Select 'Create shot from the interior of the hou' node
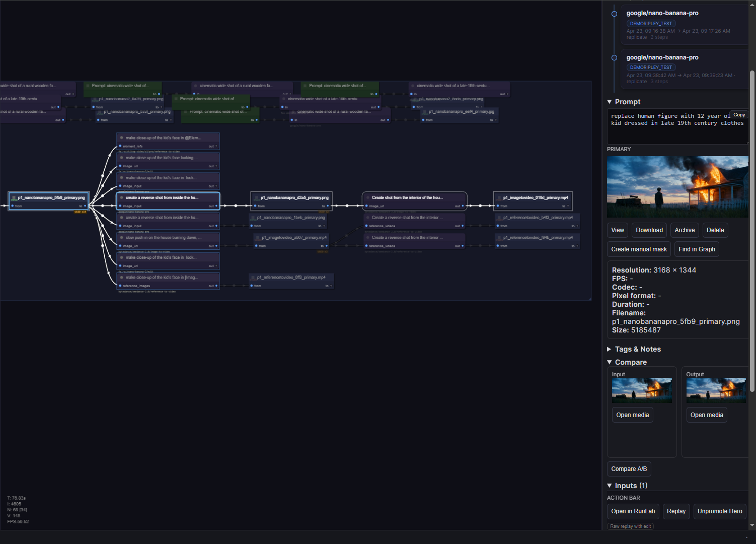Image resolution: width=756 pixels, height=544 pixels. [x=414, y=201]
